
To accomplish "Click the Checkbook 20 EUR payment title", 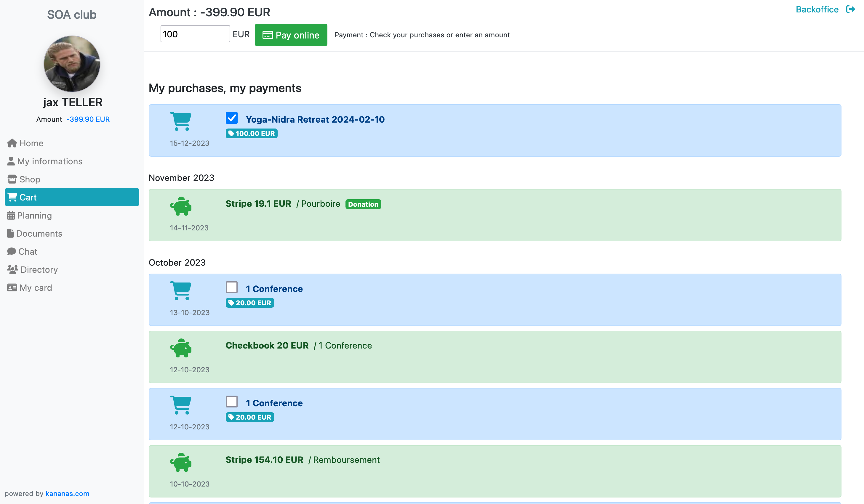I will tap(267, 346).
